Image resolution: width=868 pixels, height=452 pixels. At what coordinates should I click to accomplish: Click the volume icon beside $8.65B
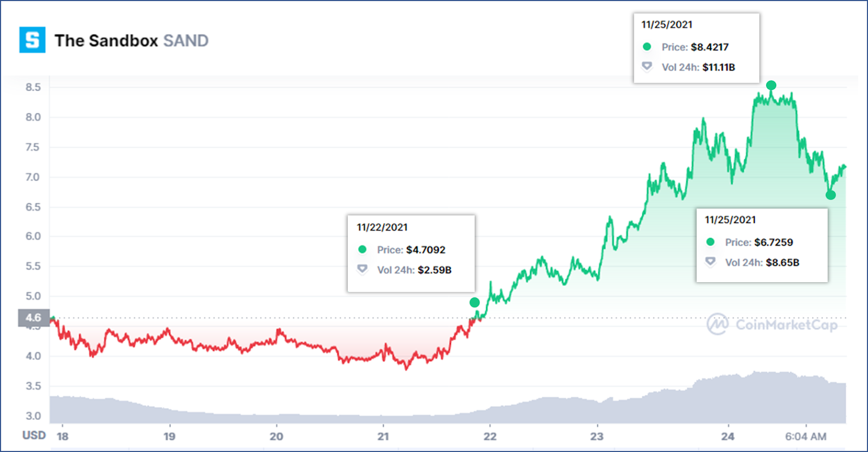710,262
